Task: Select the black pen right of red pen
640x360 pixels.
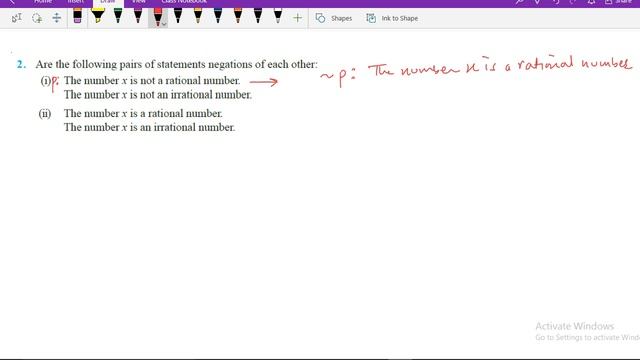Action: [178, 16]
